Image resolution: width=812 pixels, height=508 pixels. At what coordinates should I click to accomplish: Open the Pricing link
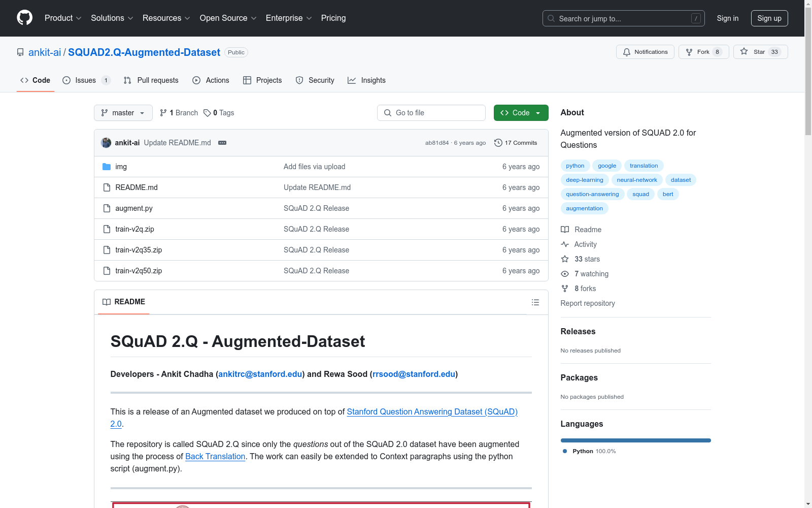333,18
